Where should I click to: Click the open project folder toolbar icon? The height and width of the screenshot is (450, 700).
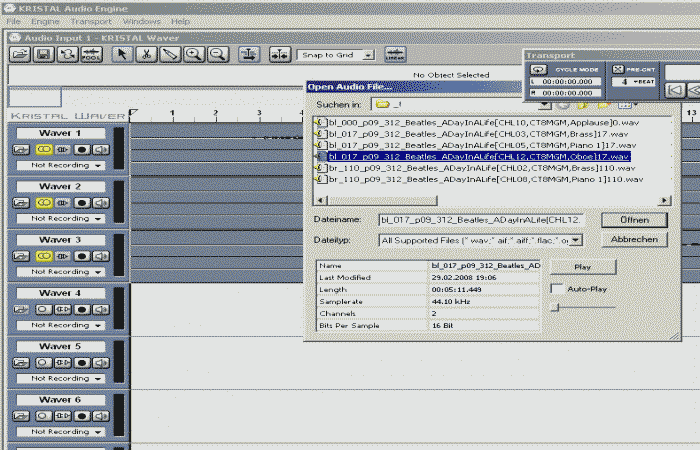20,54
